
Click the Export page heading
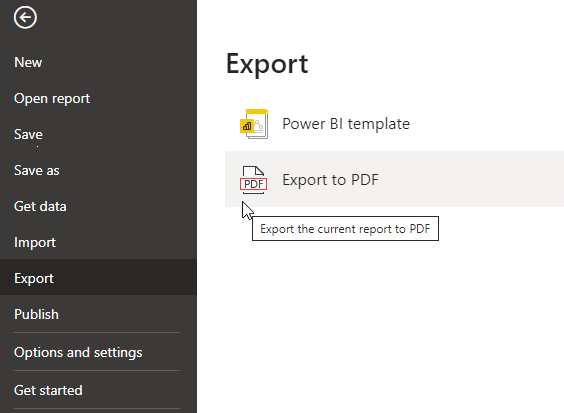click(267, 64)
